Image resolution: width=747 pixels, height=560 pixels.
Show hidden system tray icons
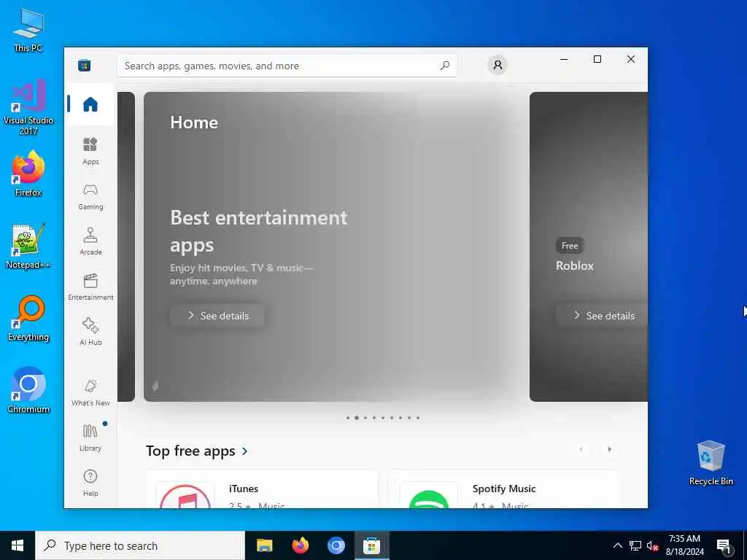[x=617, y=545]
